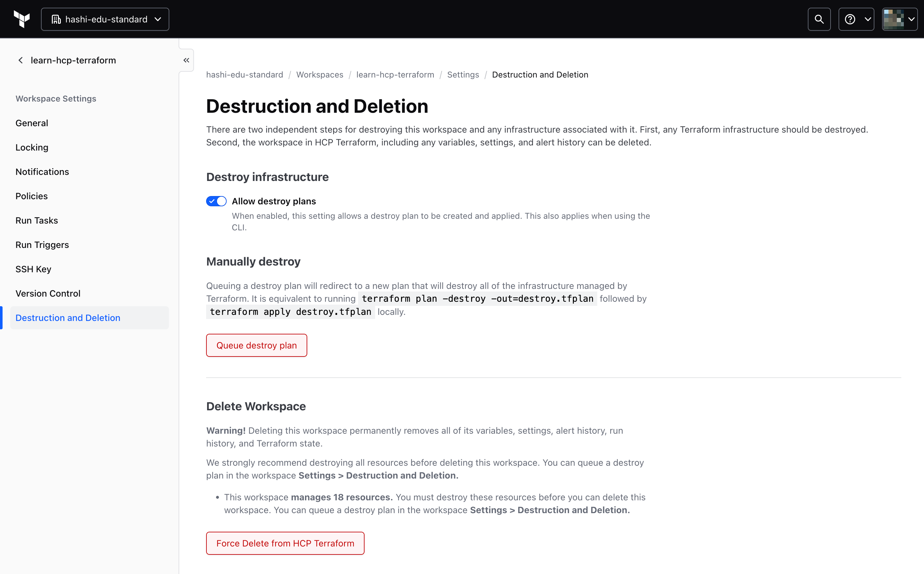This screenshot has width=924, height=574.
Task: Open global search with magnifier icon
Action: [819, 19]
